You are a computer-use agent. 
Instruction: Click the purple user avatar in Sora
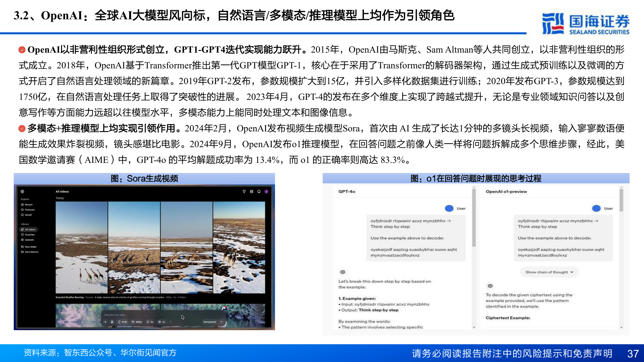click(266, 192)
